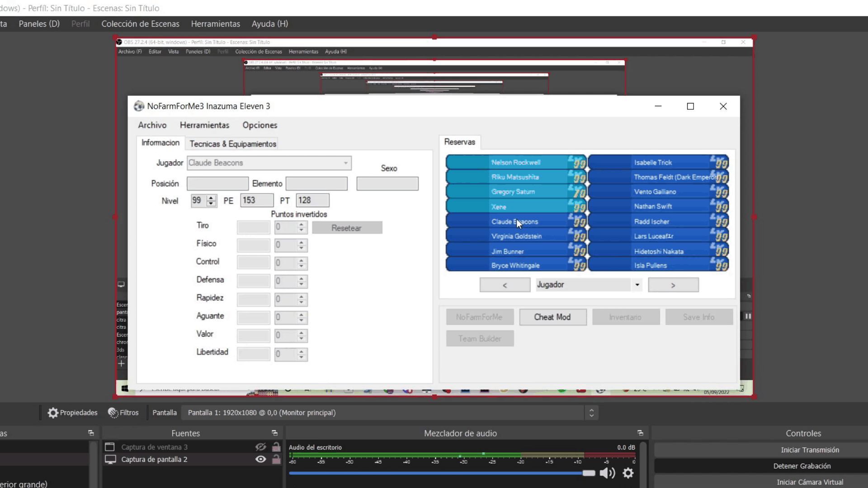The image size is (868, 488).
Task: Open Filtros for the selected source
Action: coord(123,413)
